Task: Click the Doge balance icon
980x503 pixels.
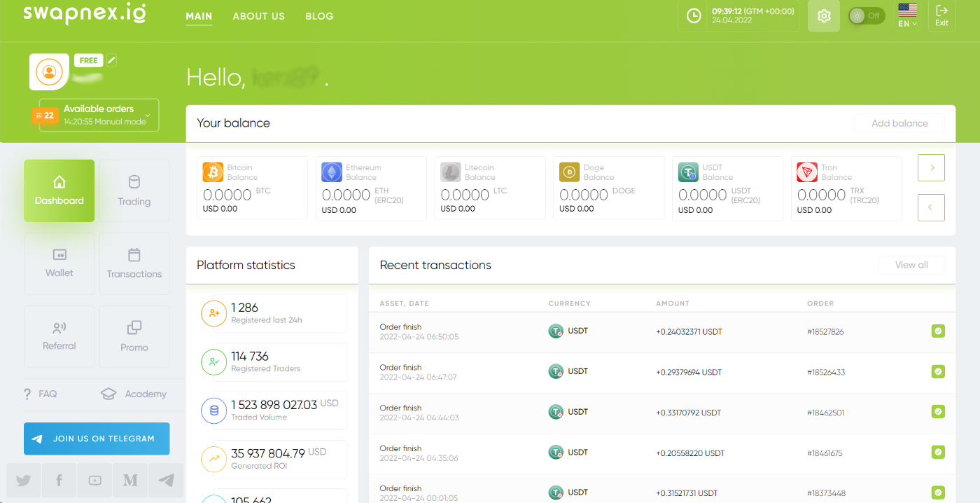Action: 570,172
